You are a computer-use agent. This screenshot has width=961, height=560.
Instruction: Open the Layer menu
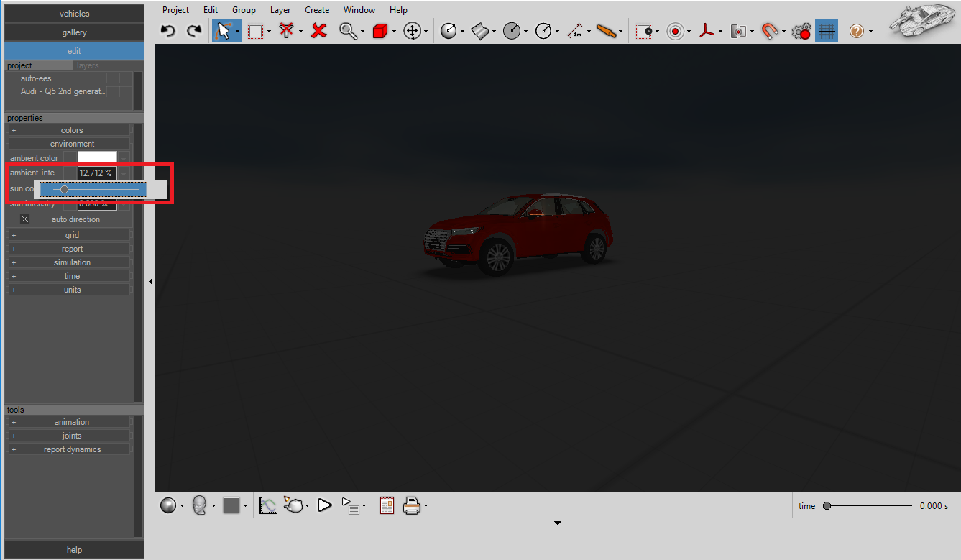tap(280, 10)
